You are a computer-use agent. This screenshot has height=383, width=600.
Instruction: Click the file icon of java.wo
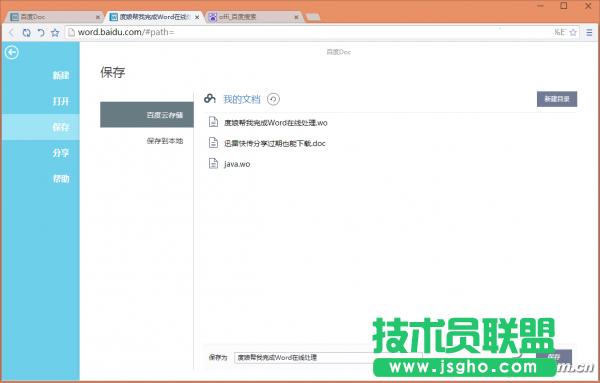click(213, 164)
